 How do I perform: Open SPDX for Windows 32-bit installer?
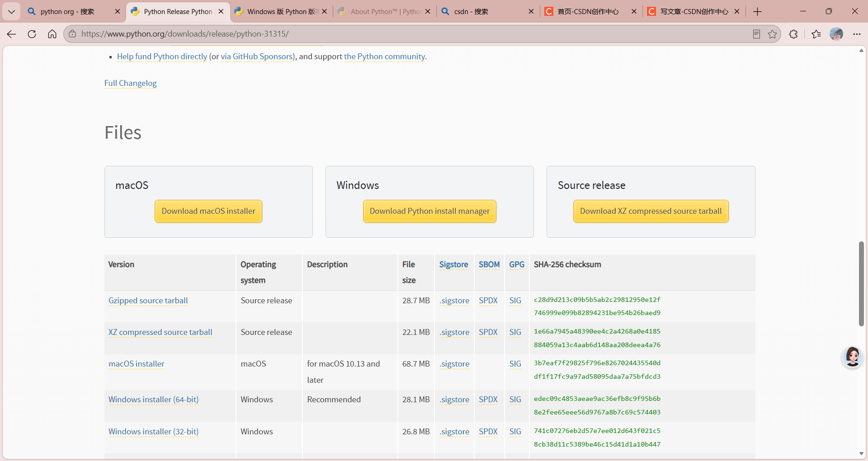(488, 432)
